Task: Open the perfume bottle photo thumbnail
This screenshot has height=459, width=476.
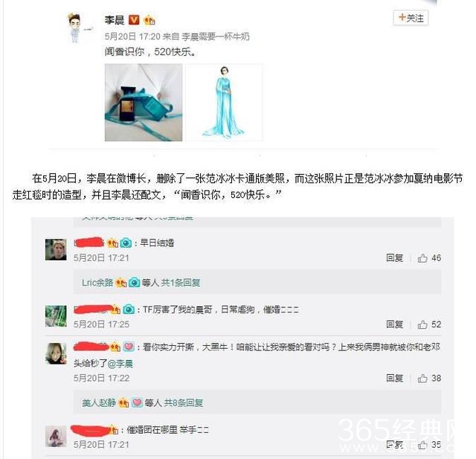Action: coord(144,103)
